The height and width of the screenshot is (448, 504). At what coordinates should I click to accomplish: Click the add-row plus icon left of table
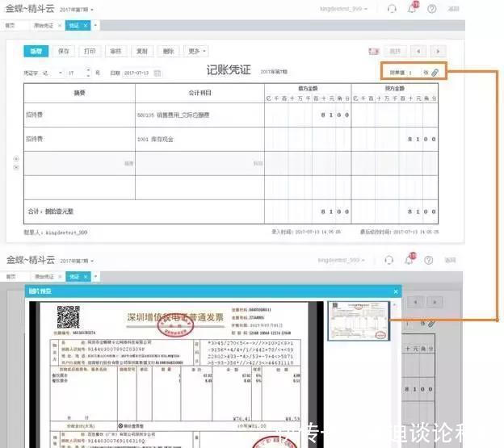click(x=16, y=159)
